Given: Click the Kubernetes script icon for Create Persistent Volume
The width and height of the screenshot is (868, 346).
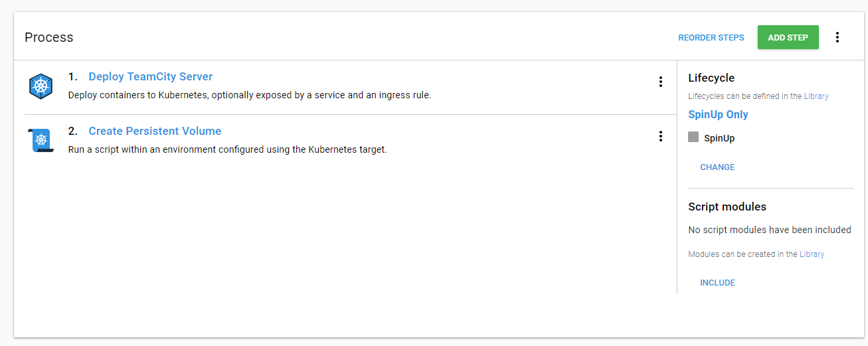Looking at the screenshot, I should pyautogui.click(x=41, y=140).
